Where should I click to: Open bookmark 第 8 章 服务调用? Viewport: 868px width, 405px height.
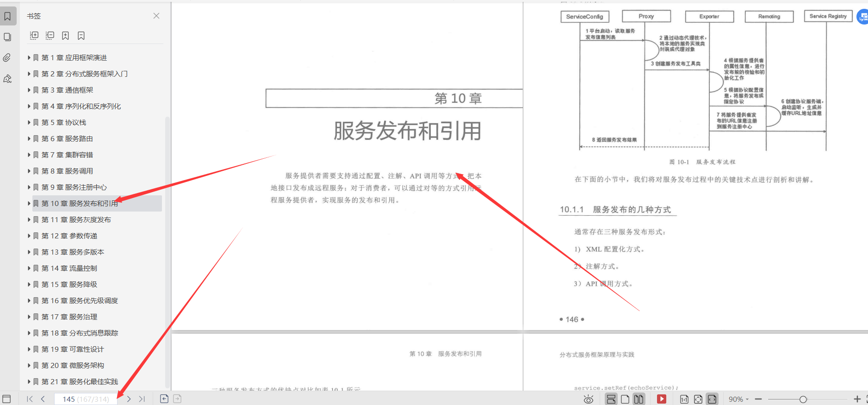[67, 171]
